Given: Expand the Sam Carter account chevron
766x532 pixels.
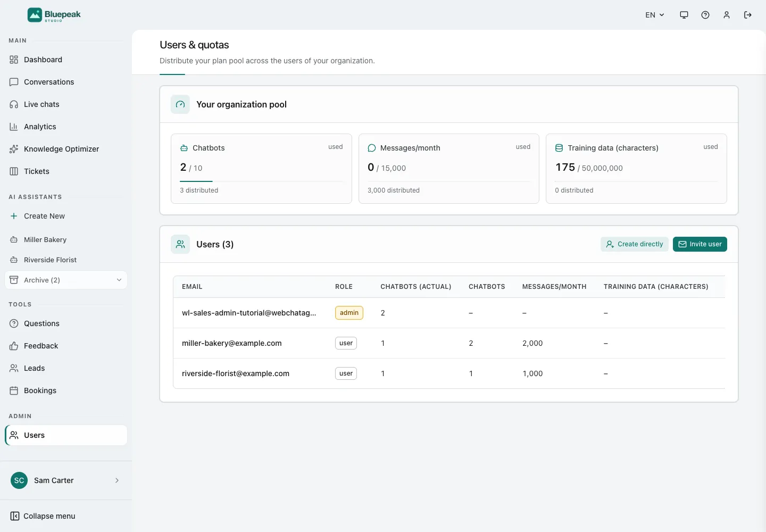Looking at the screenshot, I should pyautogui.click(x=117, y=480).
